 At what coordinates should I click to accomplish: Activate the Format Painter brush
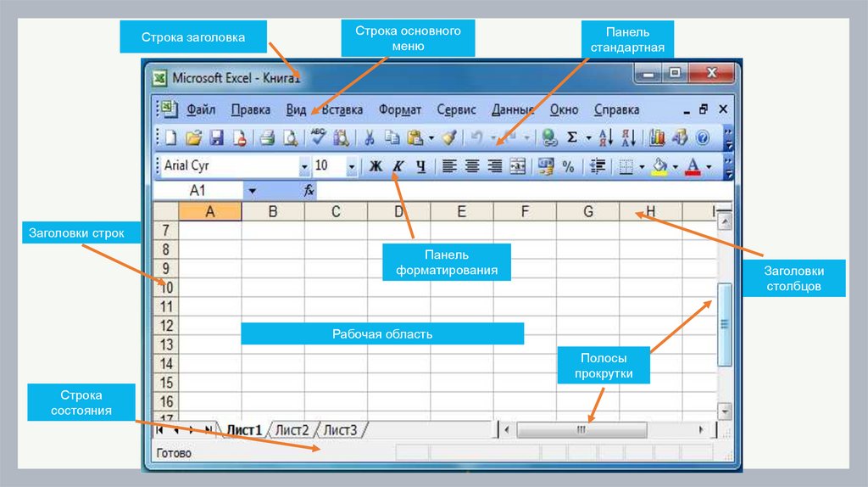(449, 137)
